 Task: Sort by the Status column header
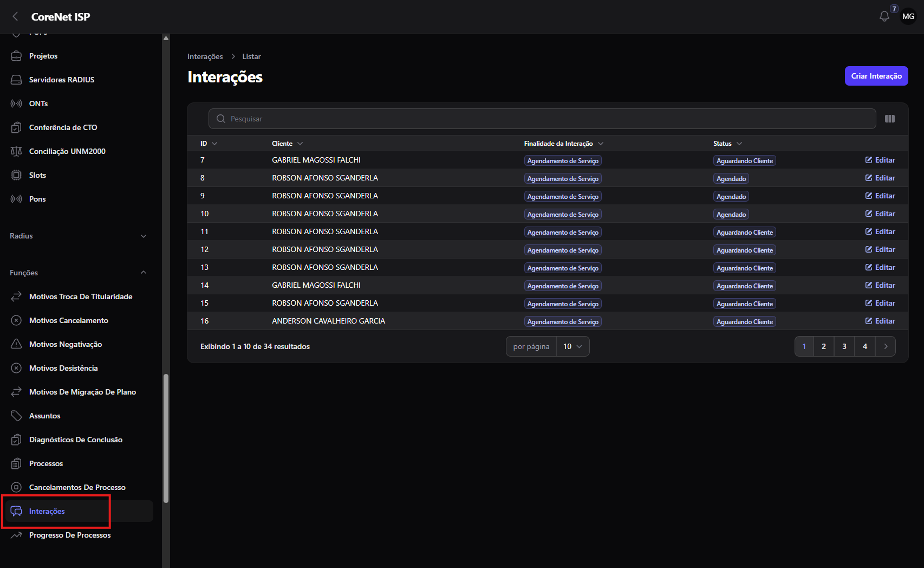pos(727,144)
